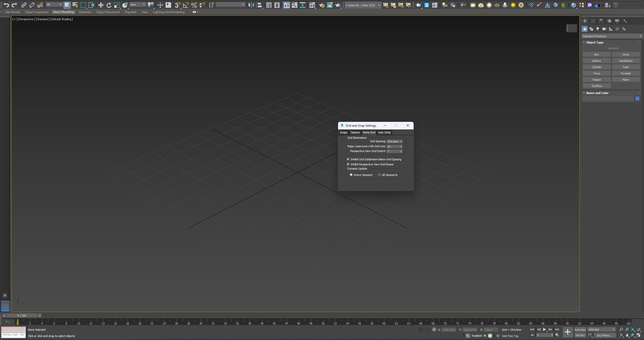Select the Select and Move tool
Viewport: 644px width, 340px height.
101,5
